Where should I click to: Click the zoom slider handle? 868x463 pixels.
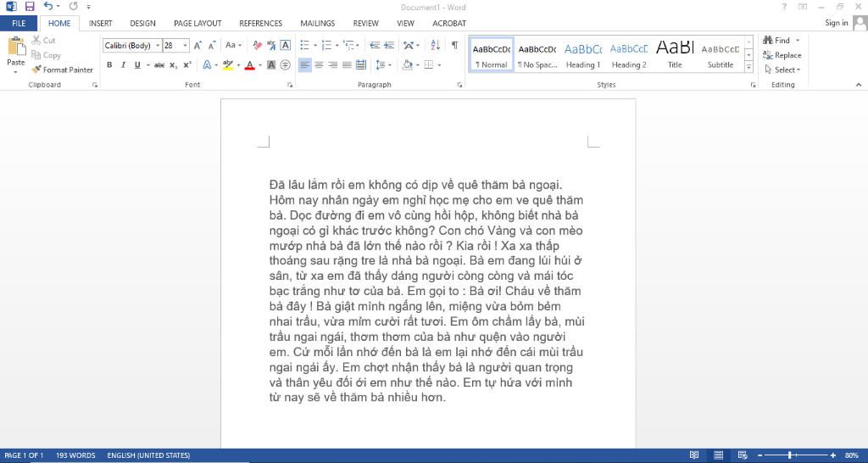[x=790, y=455]
